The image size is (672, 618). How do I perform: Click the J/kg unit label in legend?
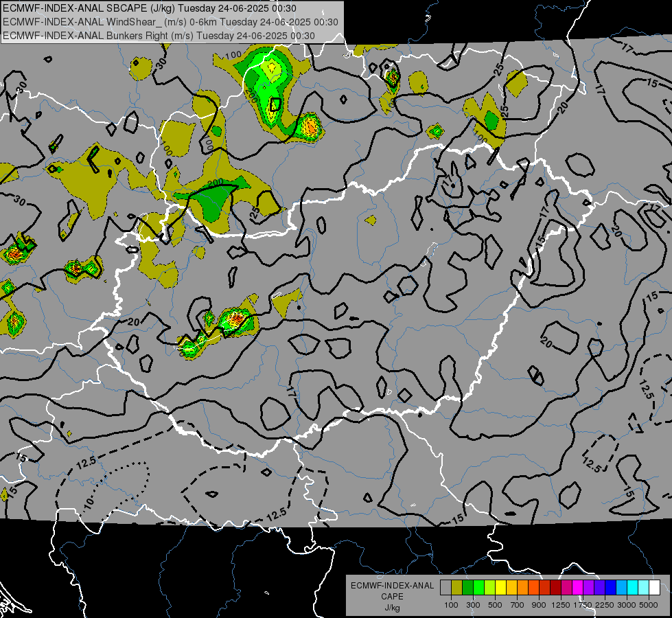tap(392, 608)
